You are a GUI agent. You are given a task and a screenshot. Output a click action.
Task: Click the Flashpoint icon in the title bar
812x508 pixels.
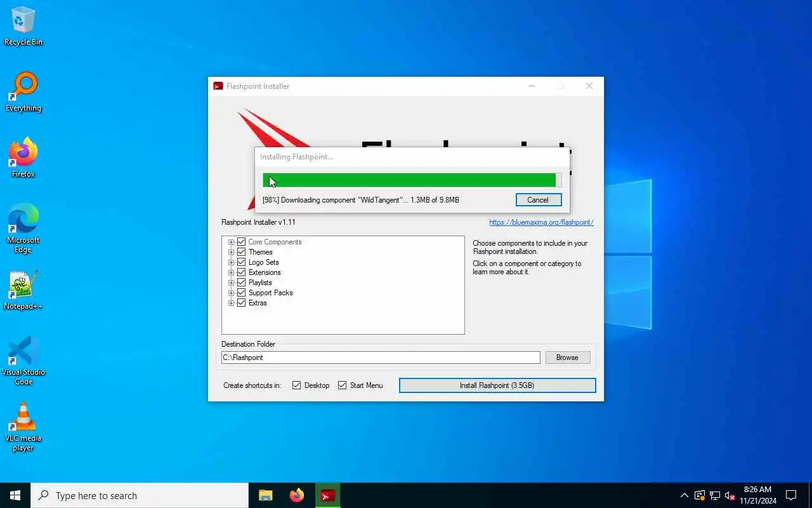(218, 86)
